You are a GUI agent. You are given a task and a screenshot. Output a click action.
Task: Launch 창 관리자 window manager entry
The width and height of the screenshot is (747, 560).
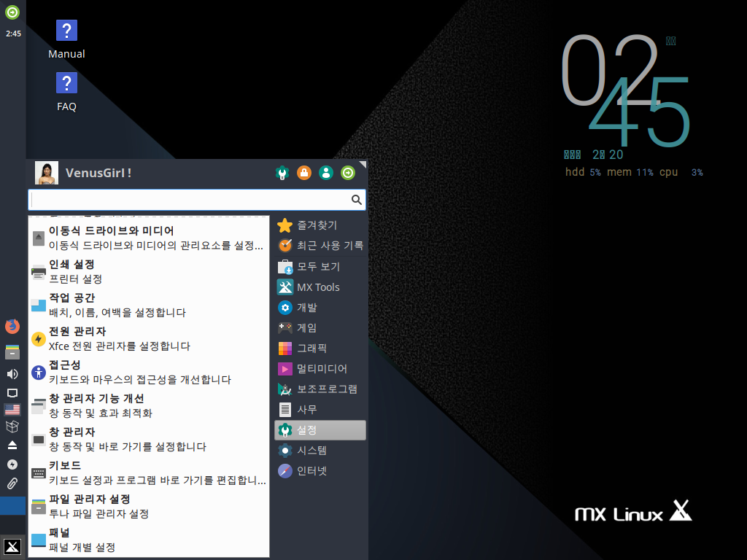(x=149, y=440)
